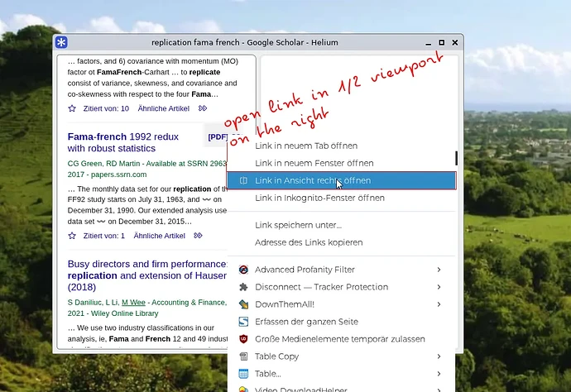Click the Table Copy icon
Screen dimensions: 571x392
[243, 356]
